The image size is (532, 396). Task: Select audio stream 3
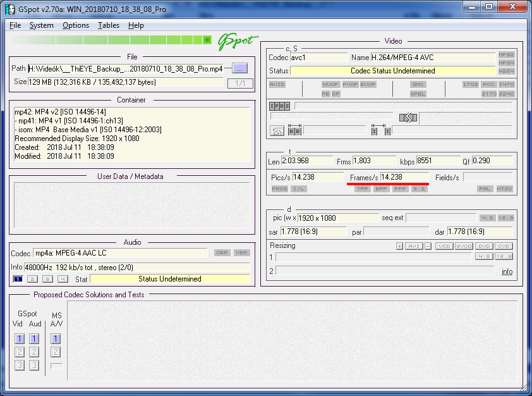point(47,279)
